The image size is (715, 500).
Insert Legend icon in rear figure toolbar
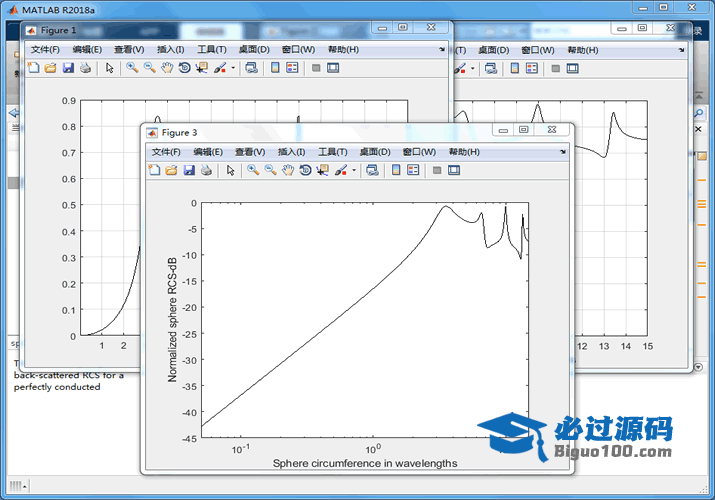coord(532,68)
